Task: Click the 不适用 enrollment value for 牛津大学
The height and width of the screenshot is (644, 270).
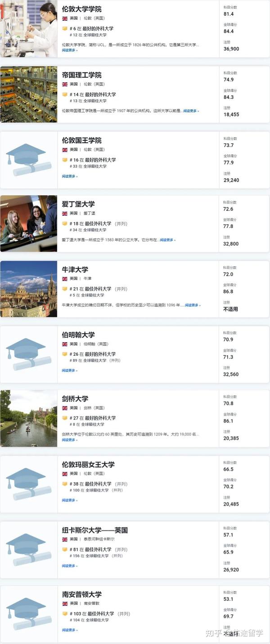Action: tap(231, 309)
